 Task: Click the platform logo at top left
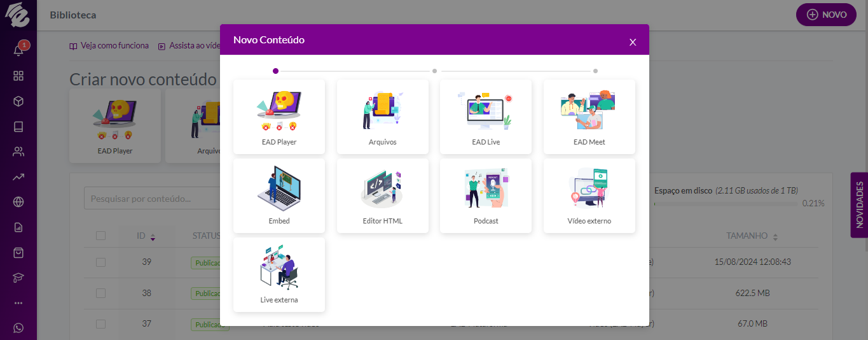click(x=18, y=15)
